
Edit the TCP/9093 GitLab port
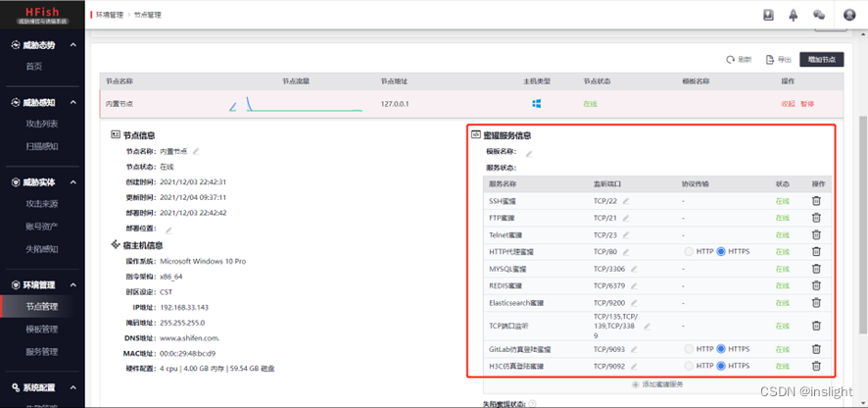(x=634, y=349)
